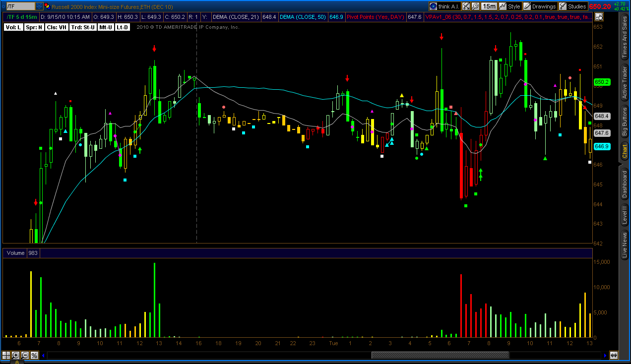The height and width of the screenshot is (364, 631).
Task: Click the zoom in magnifier icon
Action: click(x=15, y=355)
